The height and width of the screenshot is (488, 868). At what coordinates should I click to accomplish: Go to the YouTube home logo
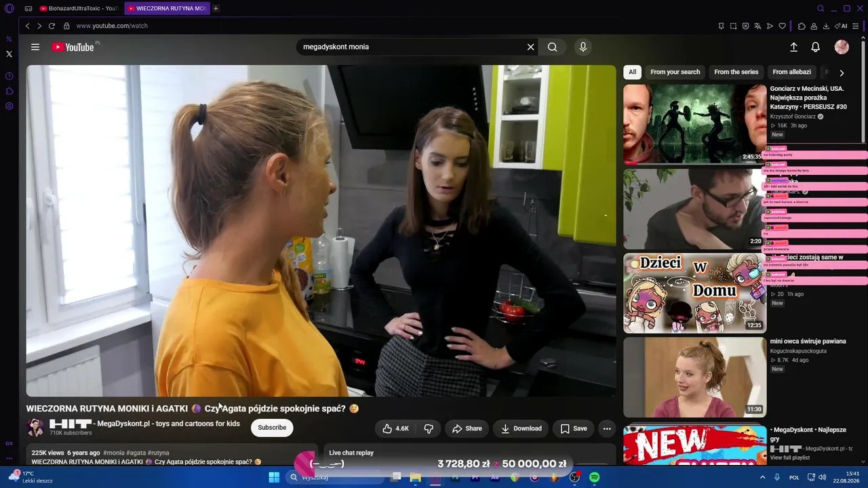click(73, 47)
